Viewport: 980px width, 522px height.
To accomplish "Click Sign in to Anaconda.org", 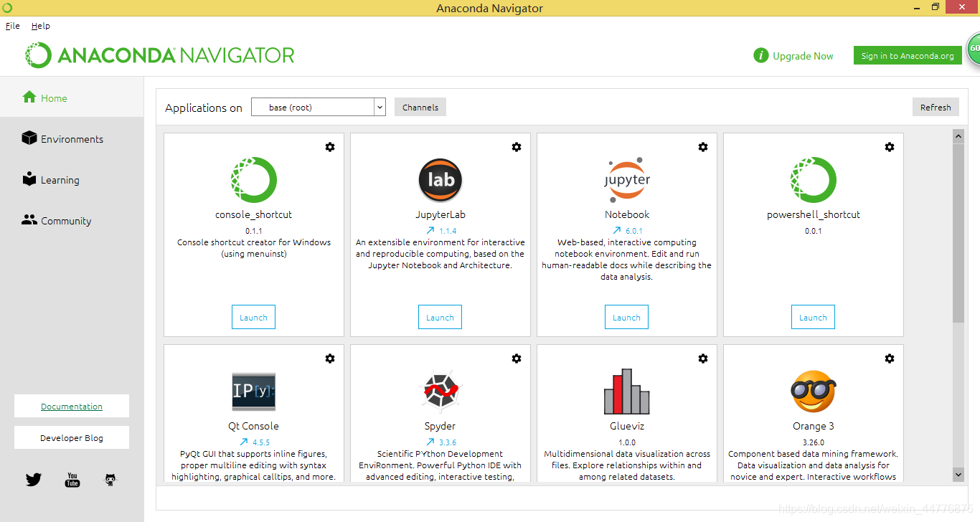I will tap(908, 55).
